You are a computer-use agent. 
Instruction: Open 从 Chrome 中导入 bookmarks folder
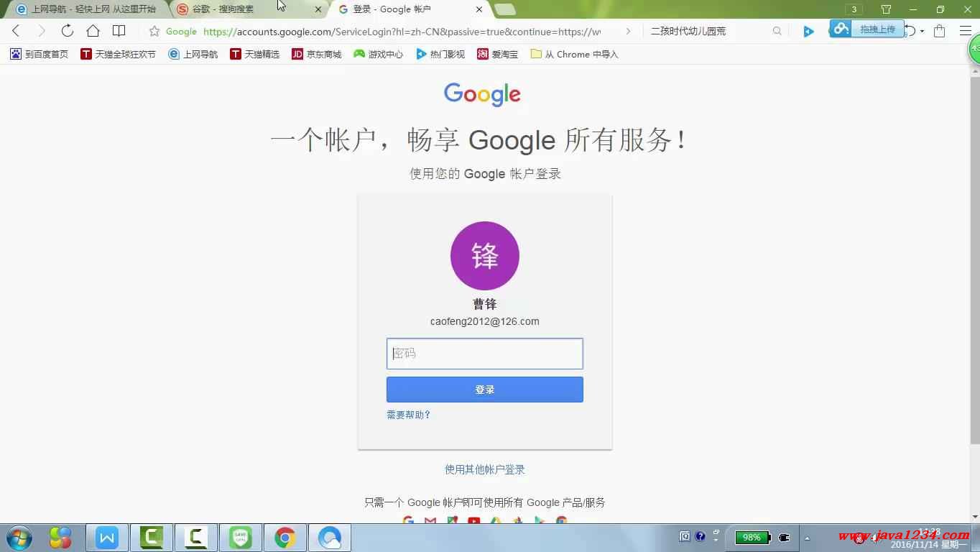click(x=574, y=54)
